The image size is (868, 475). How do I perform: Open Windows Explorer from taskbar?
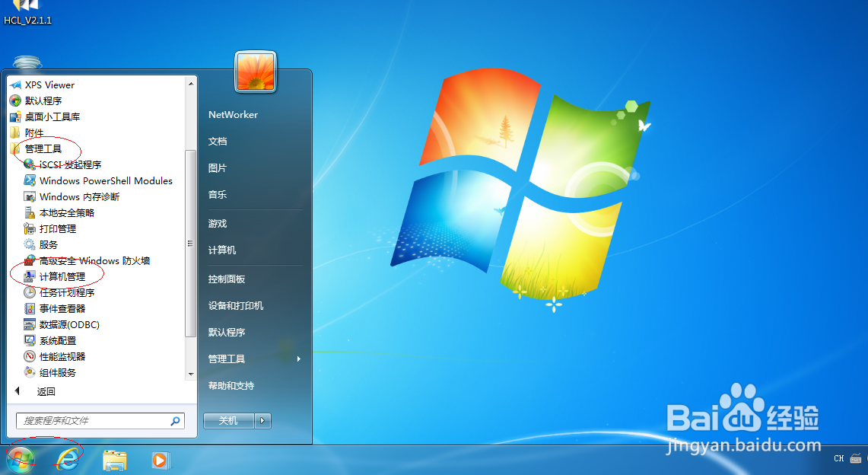[x=115, y=461]
